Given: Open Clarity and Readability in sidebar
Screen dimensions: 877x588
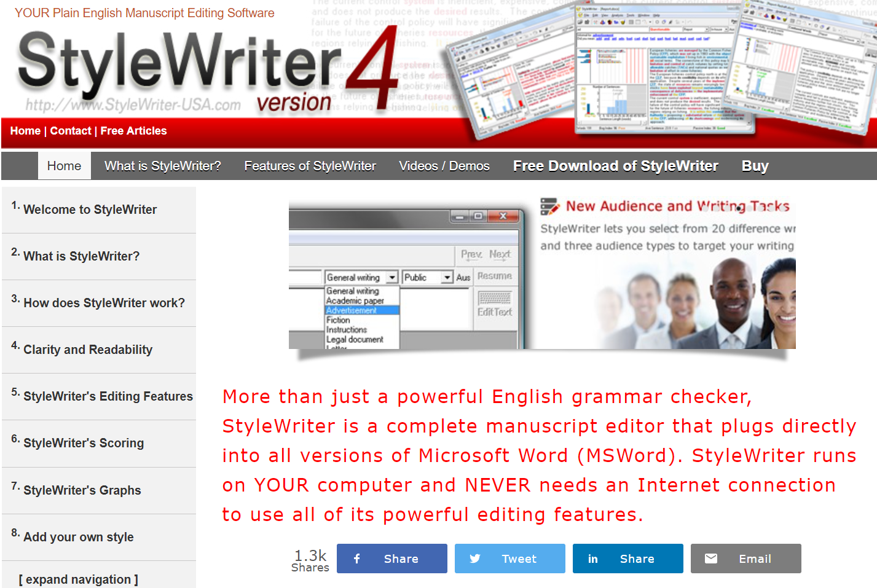Looking at the screenshot, I should pos(99,350).
